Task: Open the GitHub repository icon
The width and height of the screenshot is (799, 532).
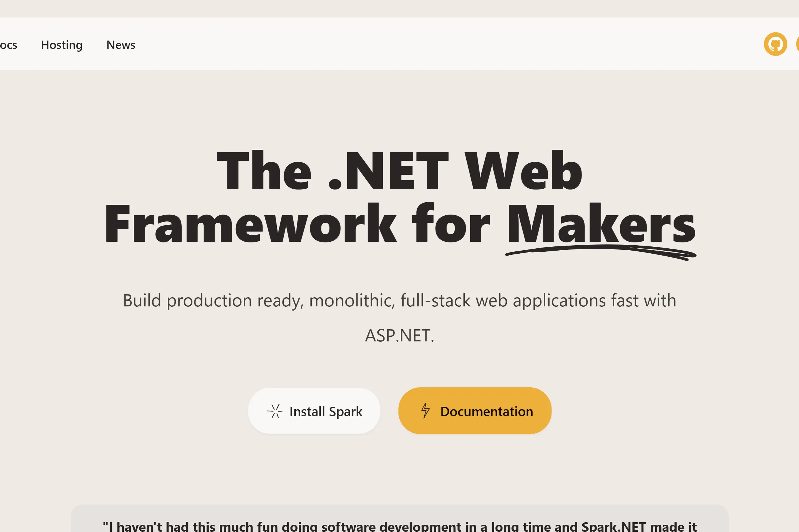Action: coord(775,44)
